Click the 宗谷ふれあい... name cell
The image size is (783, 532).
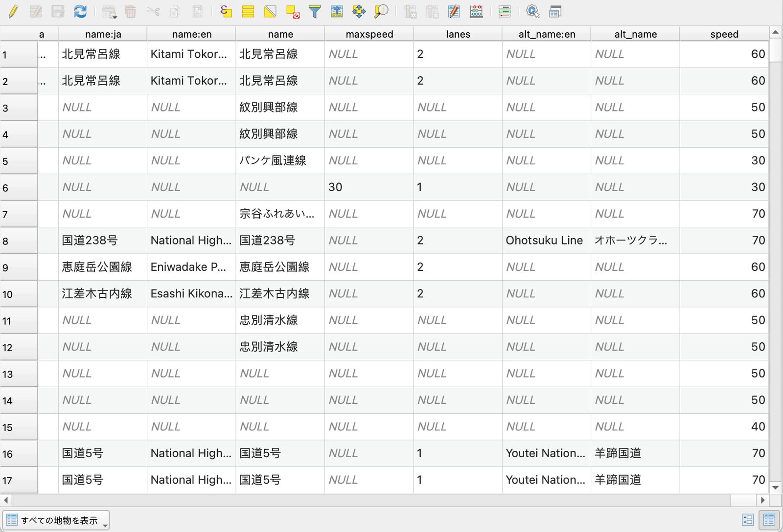pos(280,214)
